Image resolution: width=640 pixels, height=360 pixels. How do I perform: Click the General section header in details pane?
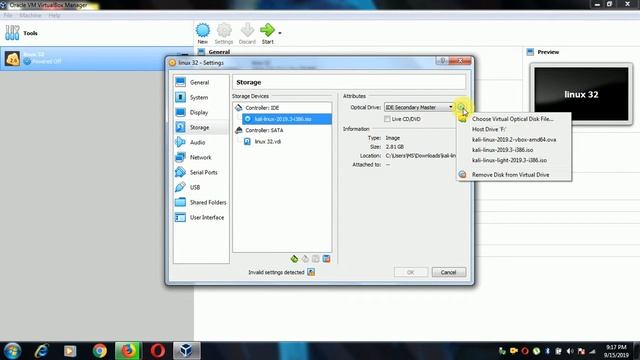pyautogui.click(x=219, y=52)
